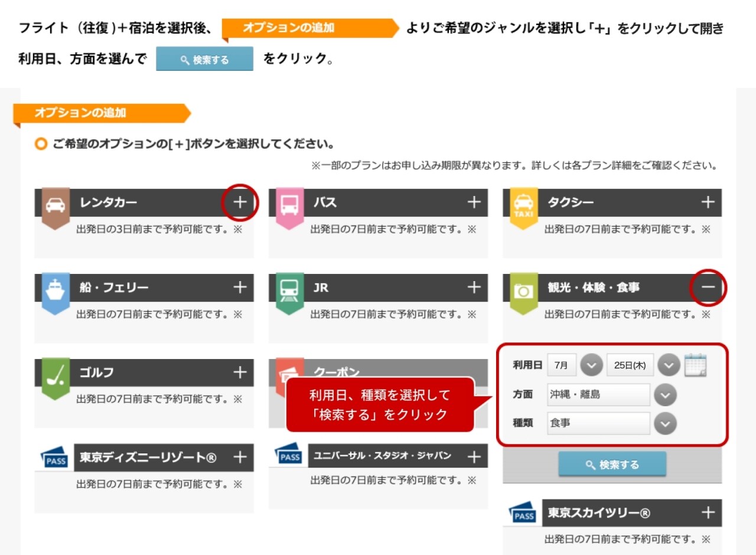Collapse the 観光・体験・食事 section
This screenshot has width=756, height=555.
coord(708,288)
